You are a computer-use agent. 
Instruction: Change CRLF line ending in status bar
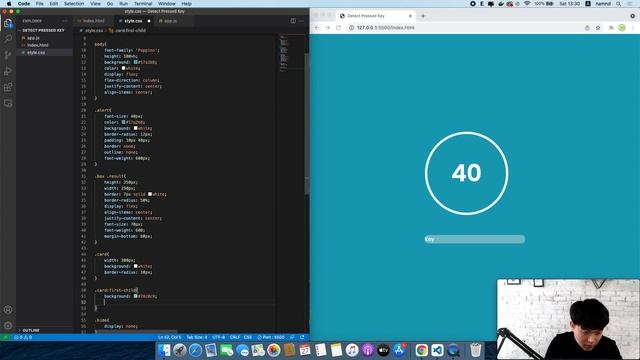(235, 338)
